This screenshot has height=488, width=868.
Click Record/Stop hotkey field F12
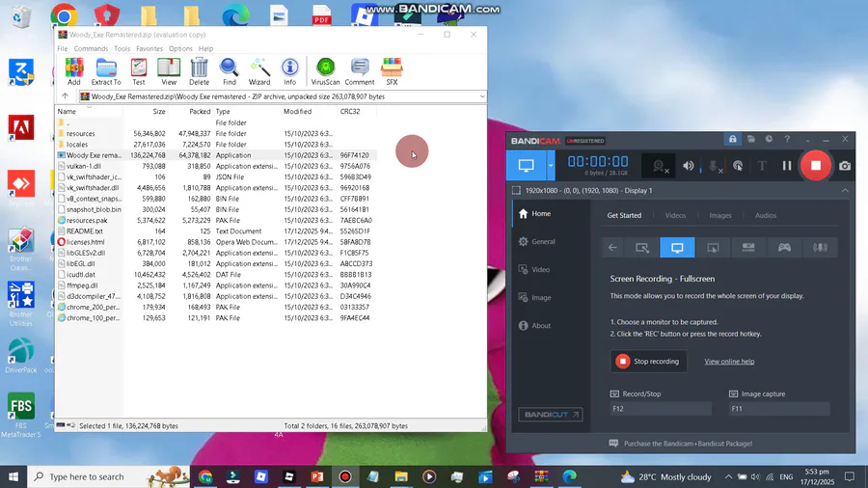[x=661, y=408]
